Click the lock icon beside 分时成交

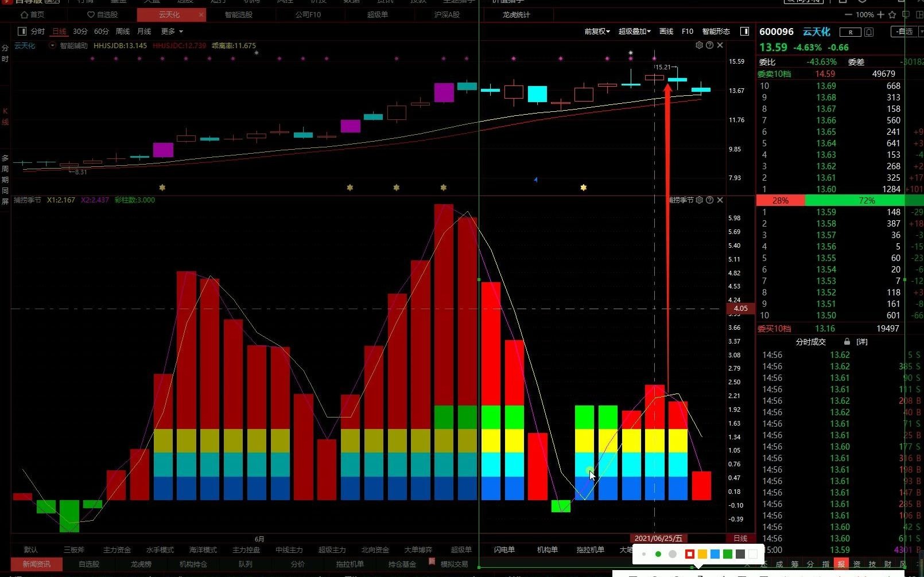[x=847, y=342]
